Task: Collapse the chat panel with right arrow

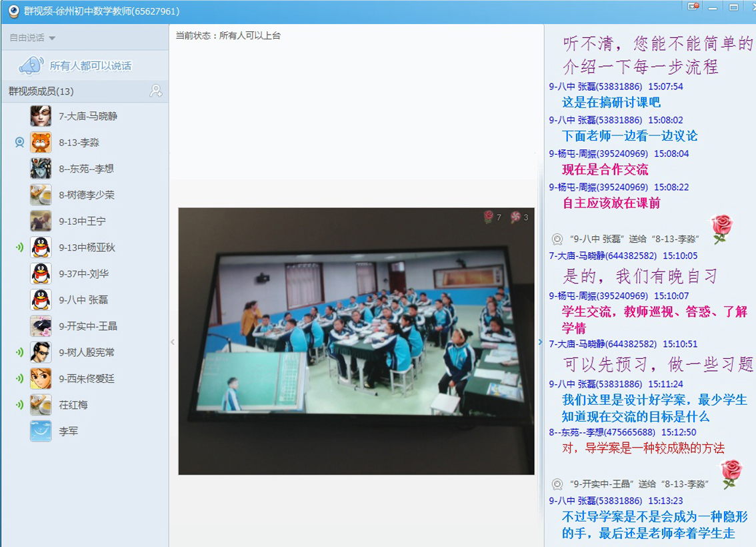Action: click(541, 342)
